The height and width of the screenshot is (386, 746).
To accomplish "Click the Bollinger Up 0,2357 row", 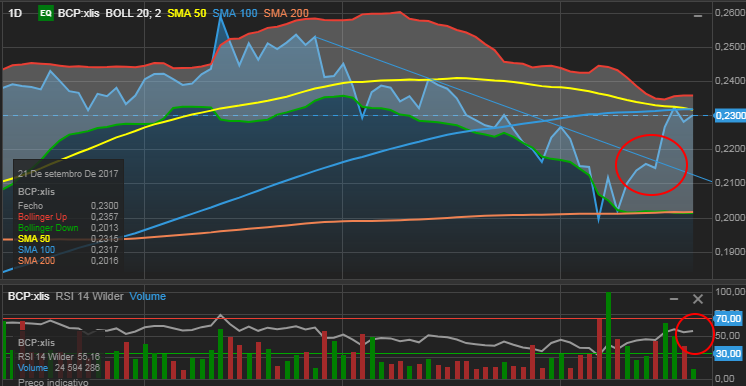I will pyautogui.click(x=68, y=217).
